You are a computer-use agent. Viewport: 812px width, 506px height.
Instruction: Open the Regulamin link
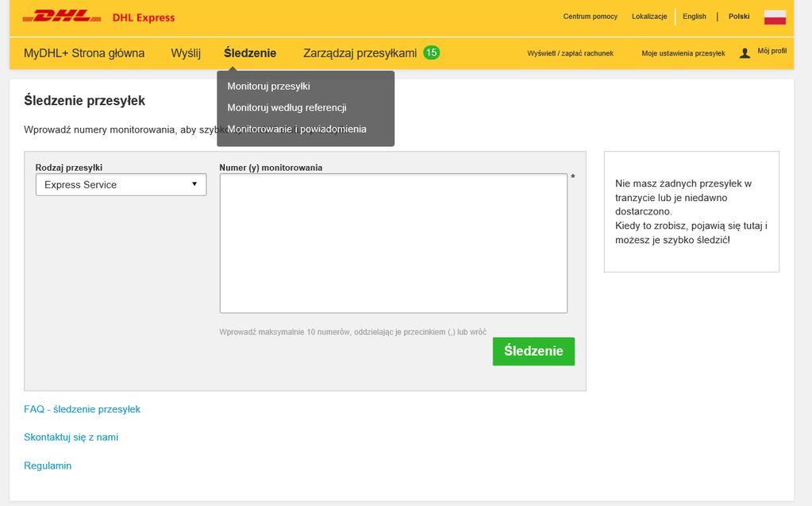tap(48, 465)
